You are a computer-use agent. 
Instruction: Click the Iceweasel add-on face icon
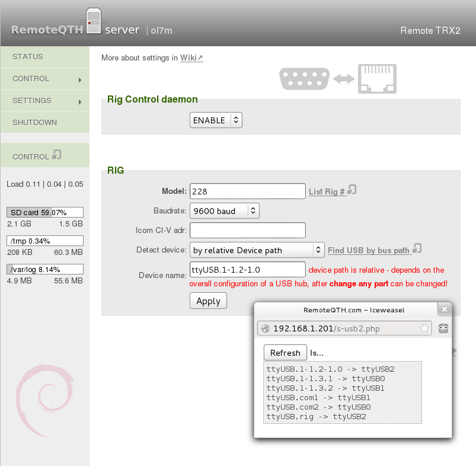pyautogui.click(x=443, y=328)
